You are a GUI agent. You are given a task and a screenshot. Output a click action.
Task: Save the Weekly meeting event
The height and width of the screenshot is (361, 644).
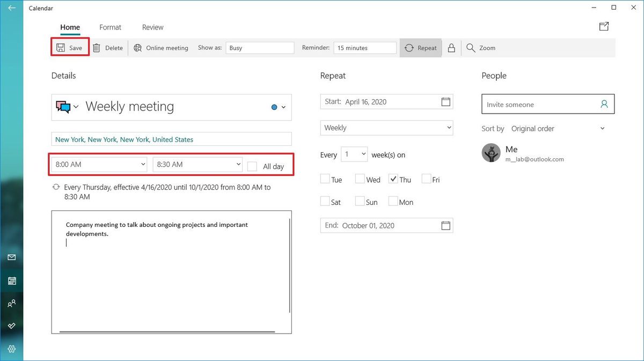click(x=69, y=48)
